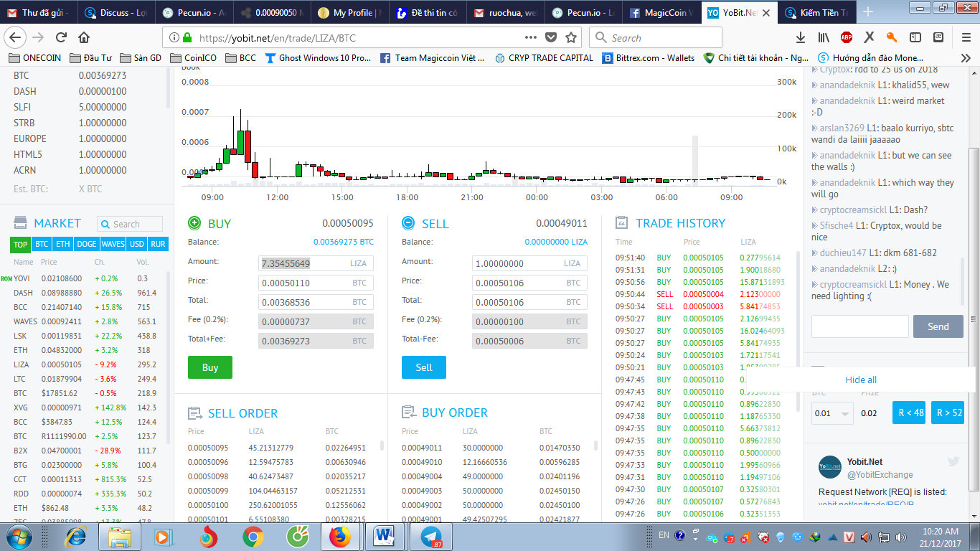
Task: Open Microsoft Word from the taskbar
Action: [386, 537]
